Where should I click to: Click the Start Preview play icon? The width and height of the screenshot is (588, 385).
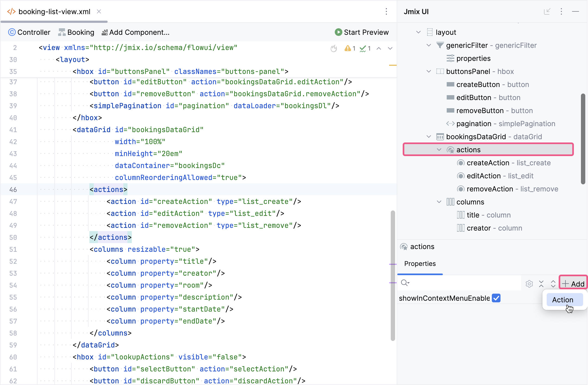(x=338, y=32)
